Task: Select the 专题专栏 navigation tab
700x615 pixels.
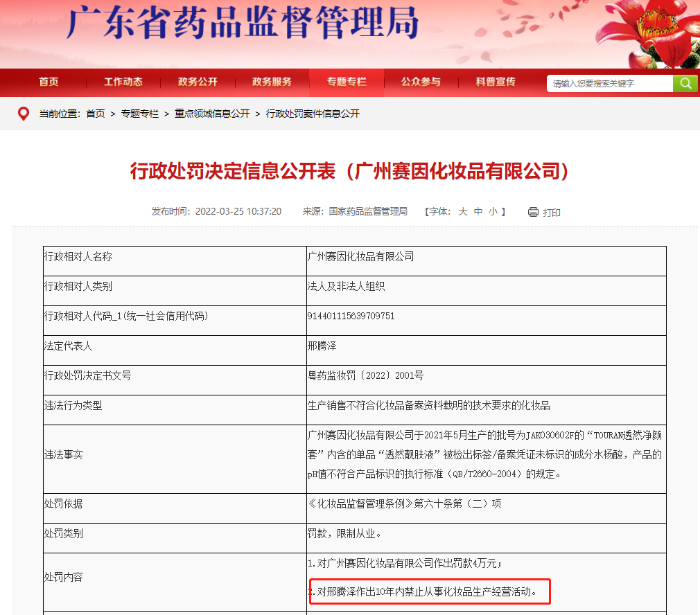Action: (x=347, y=82)
